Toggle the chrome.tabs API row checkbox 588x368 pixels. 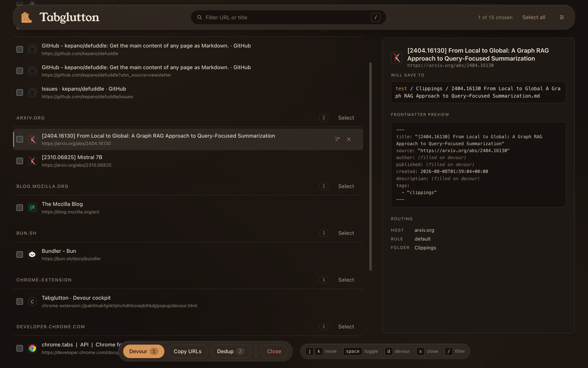tap(20, 348)
